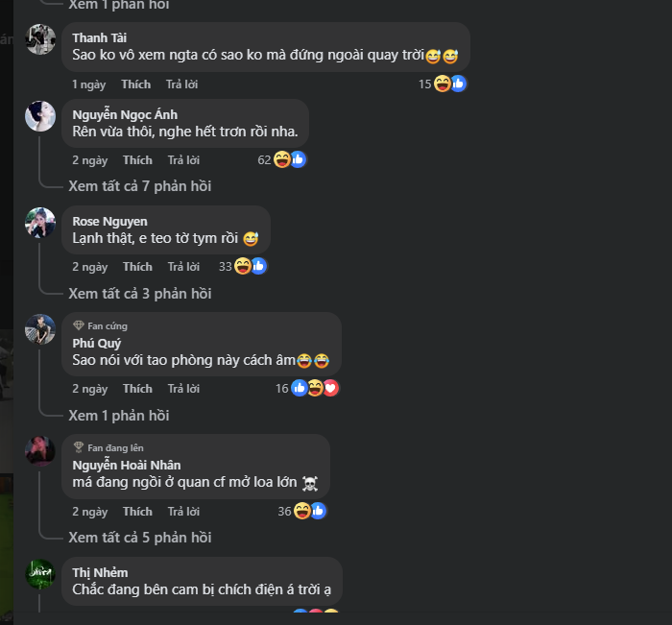Click the Fan đang lên trophy badge
The image size is (672, 625).
pos(79,447)
